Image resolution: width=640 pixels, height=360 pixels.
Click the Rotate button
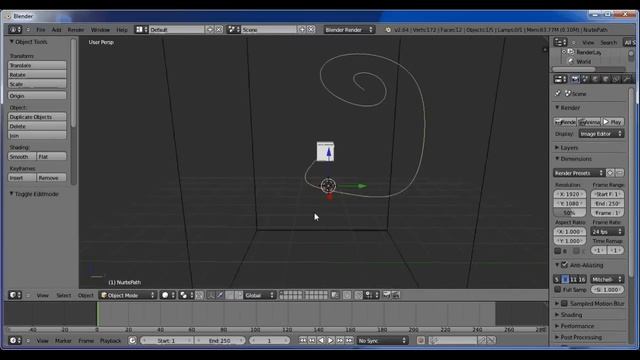[x=37, y=75]
